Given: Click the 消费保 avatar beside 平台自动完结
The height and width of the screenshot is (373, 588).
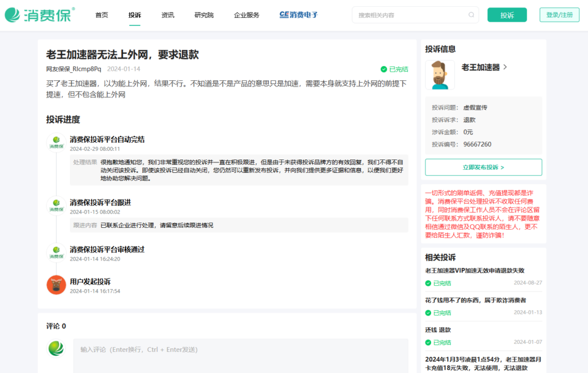Looking at the screenshot, I should point(56,142).
